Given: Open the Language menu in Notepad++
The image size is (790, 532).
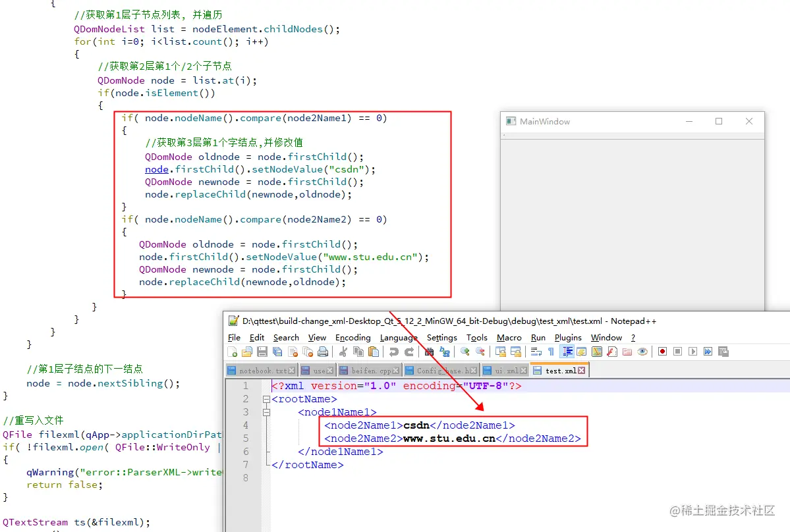Looking at the screenshot, I should click(399, 338).
